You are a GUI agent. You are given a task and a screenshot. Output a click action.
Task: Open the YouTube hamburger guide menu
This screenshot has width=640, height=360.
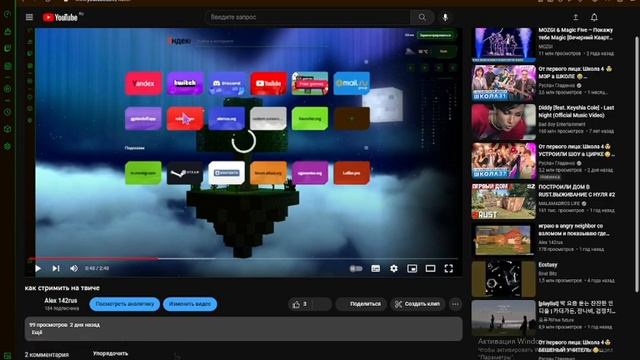[29, 17]
